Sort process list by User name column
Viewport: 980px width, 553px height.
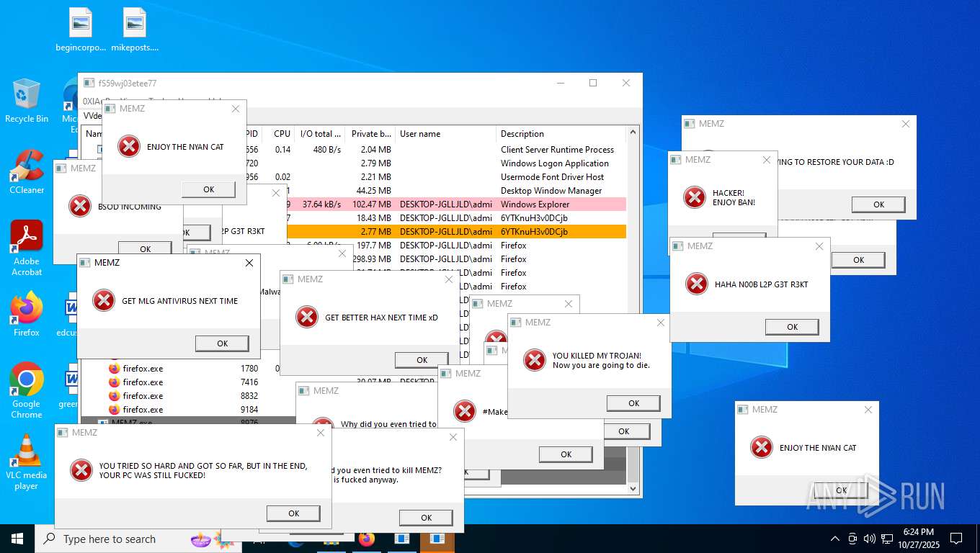(446, 134)
